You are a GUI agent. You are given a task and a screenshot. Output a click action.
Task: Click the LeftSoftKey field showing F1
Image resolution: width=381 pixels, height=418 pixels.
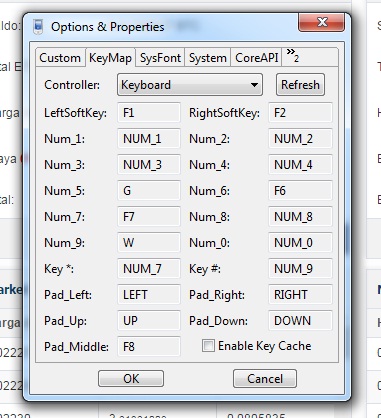(x=149, y=113)
